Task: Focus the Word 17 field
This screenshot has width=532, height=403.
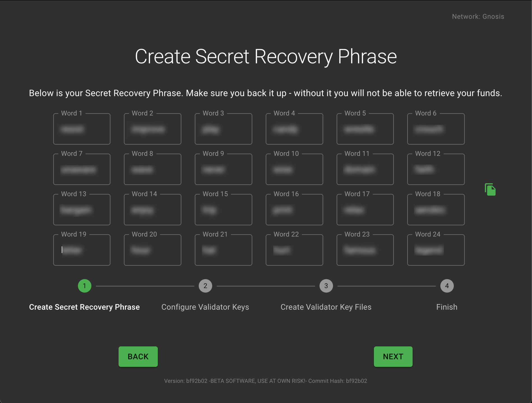Action: [365, 210]
